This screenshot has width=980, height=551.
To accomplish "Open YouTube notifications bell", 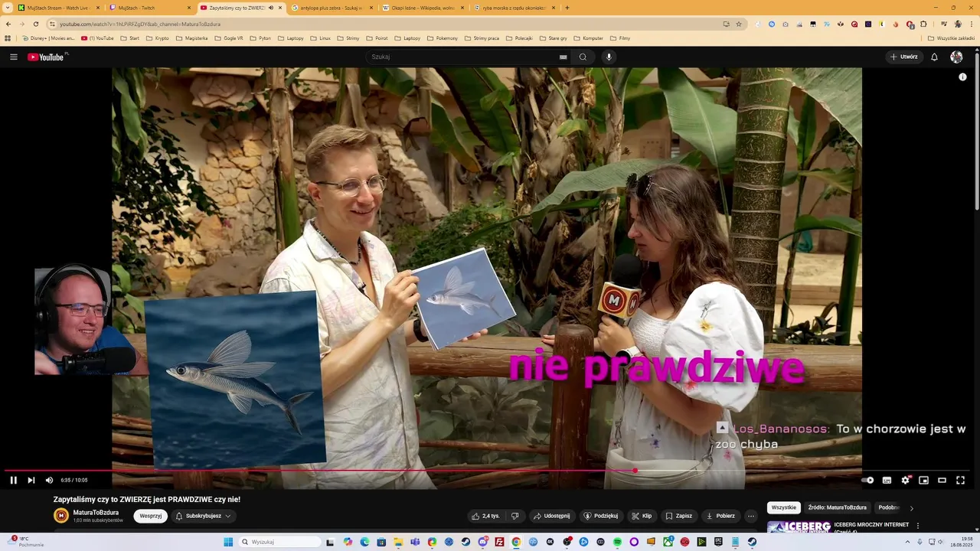I will (934, 57).
